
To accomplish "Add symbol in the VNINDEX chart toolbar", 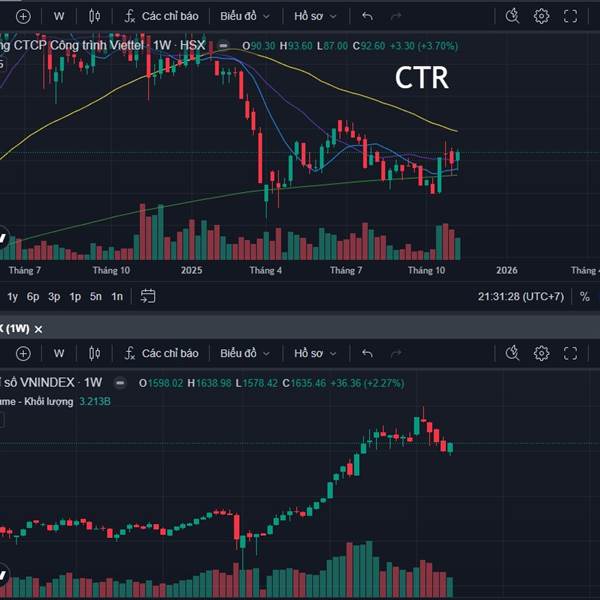I will (x=23, y=354).
